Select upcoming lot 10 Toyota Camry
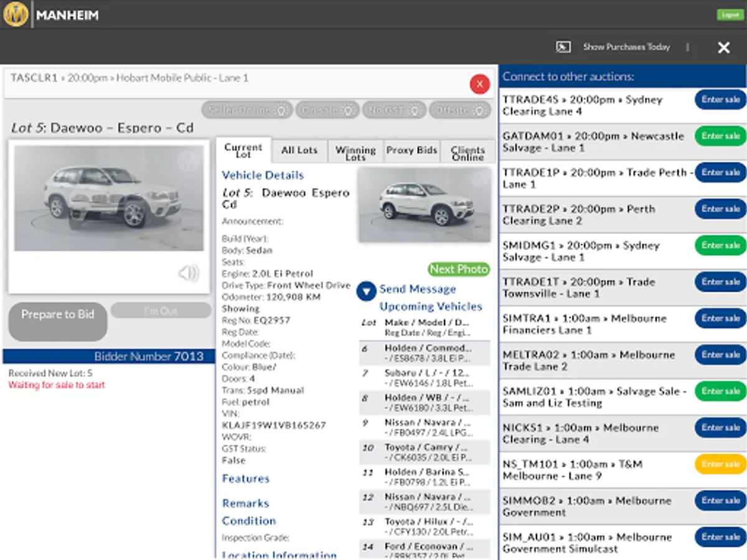747x560 pixels. pos(425,453)
